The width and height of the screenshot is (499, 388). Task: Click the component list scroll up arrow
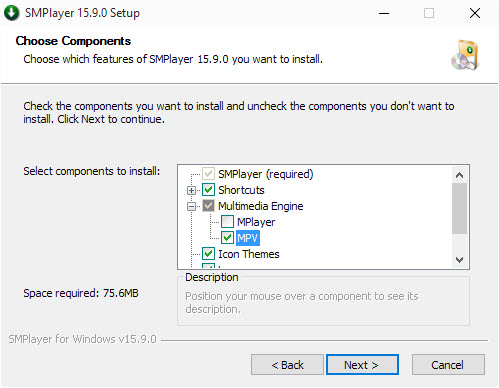[x=459, y=175]
